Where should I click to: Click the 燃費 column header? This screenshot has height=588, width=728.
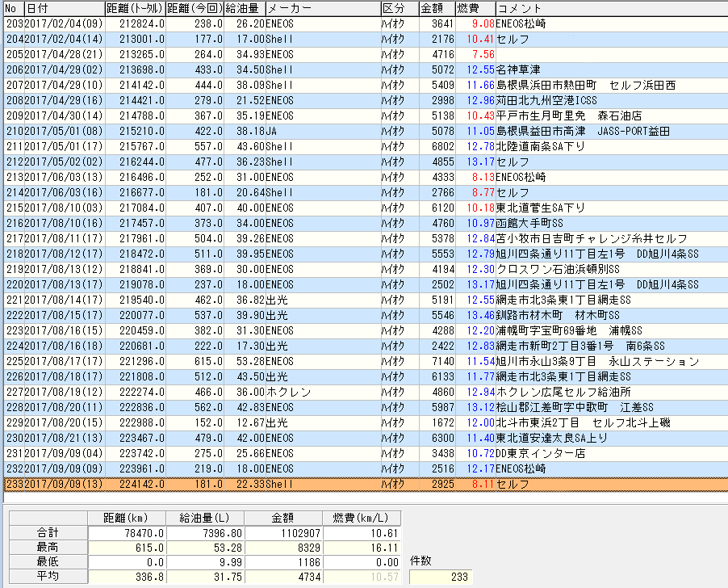(x=475, y=8)
